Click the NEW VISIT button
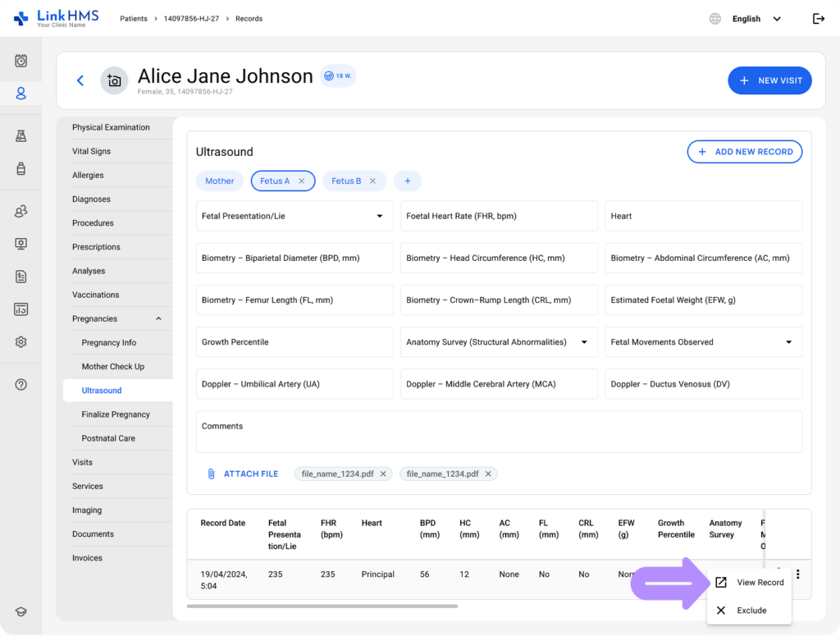The image size is (840, 636). 769,80
